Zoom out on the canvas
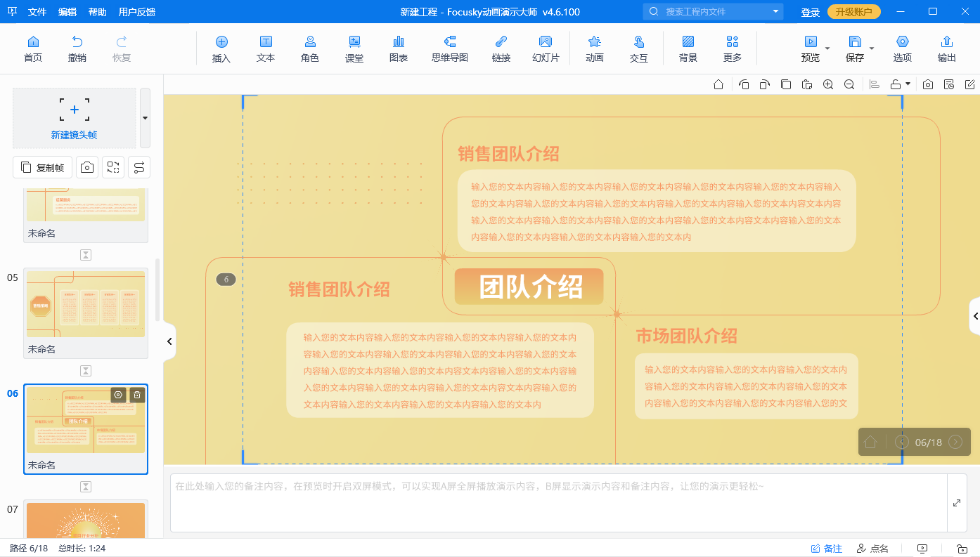The height and width of the screenshot is (557, 980). coord(849,84)
